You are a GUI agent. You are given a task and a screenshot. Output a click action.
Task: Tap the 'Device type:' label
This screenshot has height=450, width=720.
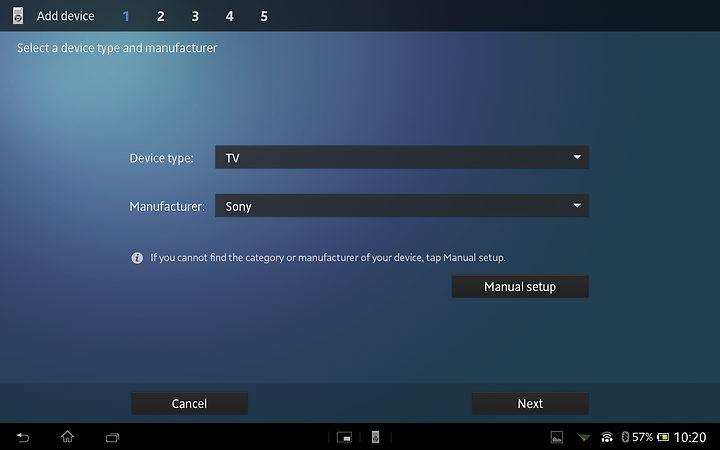coord(161,158)
